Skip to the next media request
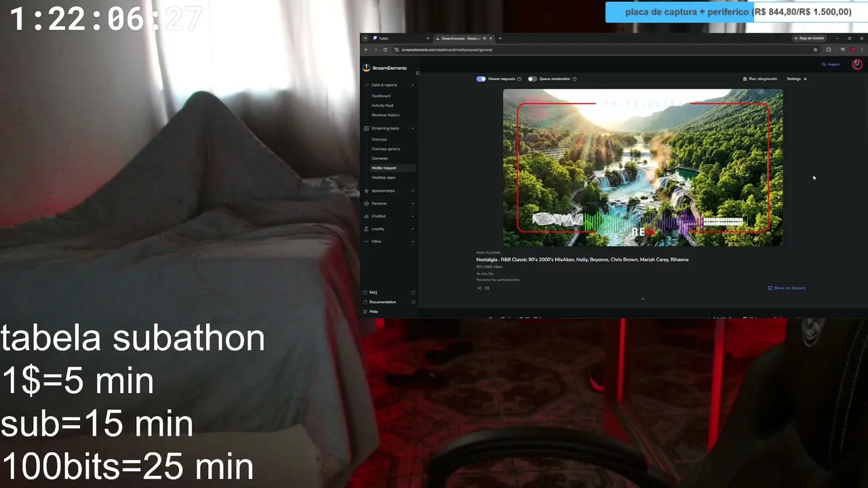868x488 pixels. (x=487, y=288)
